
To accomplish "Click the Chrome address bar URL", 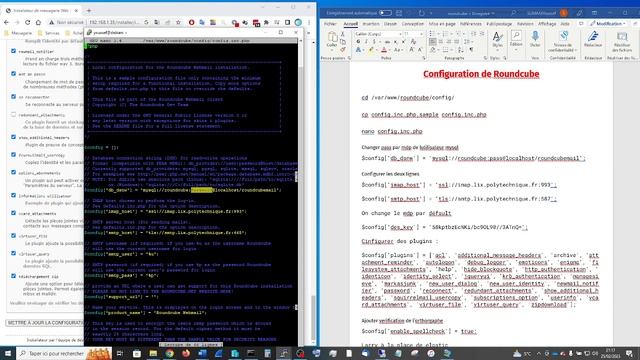I will (x=114, y=22).
